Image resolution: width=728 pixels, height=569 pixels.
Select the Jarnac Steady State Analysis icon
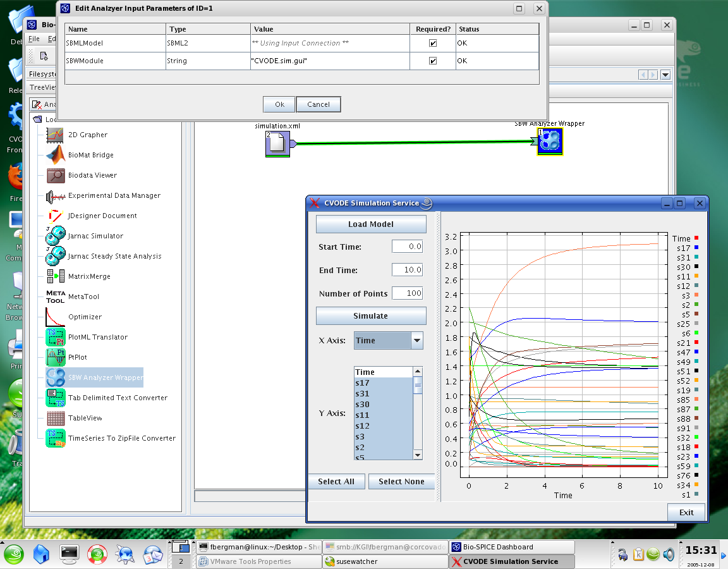click(x=55, y=255)
